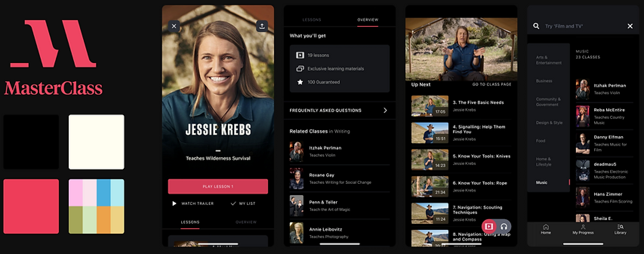Click the Jessie Krebs video player

point(461,49)
